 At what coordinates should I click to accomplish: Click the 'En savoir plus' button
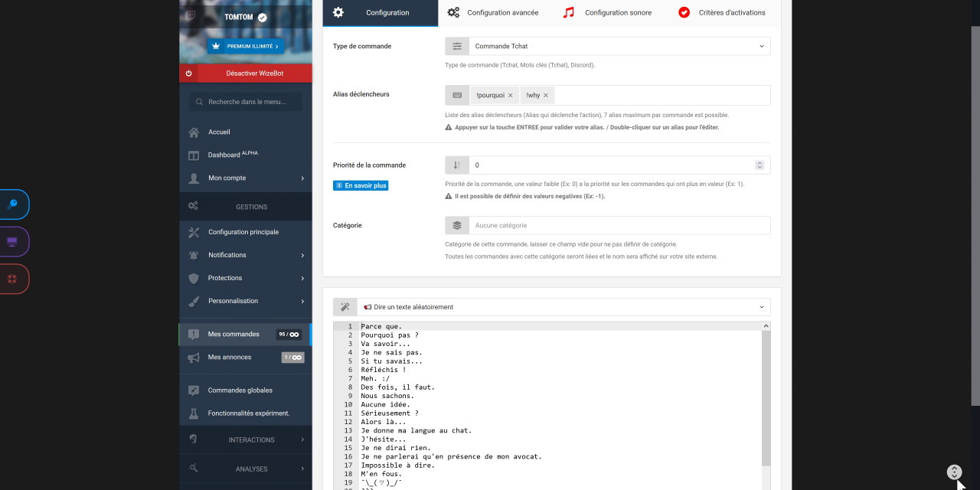point(361,185)
